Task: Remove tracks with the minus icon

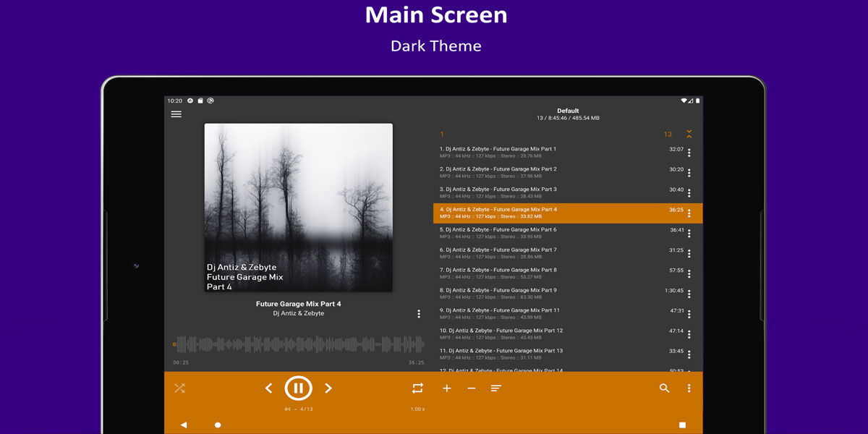Action: (472, 388)
